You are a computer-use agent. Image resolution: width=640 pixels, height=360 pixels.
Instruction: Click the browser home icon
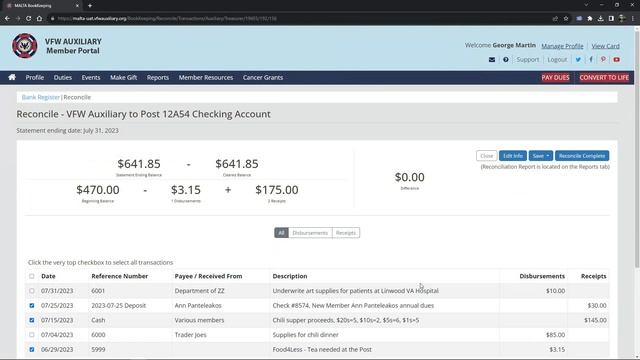coord(39,18)
